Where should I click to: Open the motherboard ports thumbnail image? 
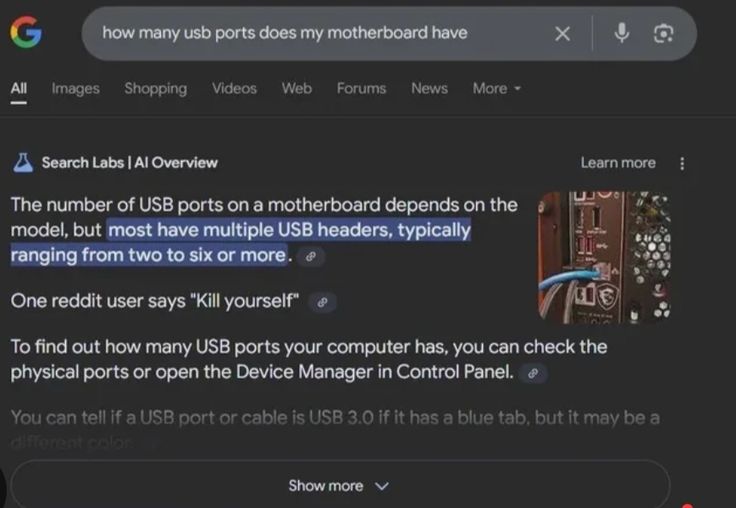click(604, 257)
